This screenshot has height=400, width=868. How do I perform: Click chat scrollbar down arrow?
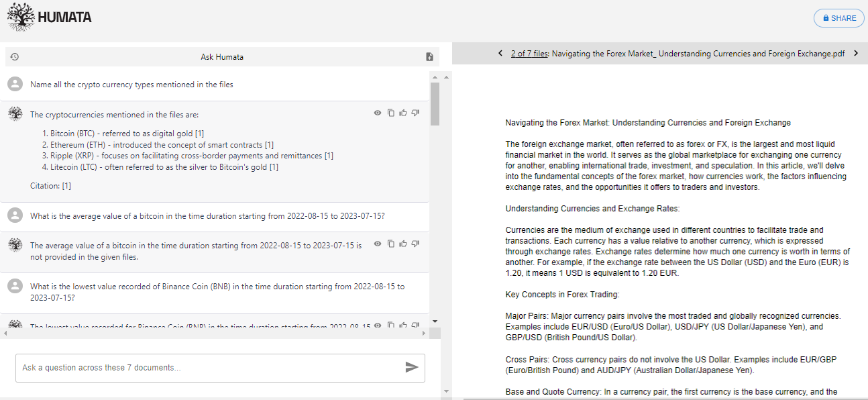click(435, 322)
